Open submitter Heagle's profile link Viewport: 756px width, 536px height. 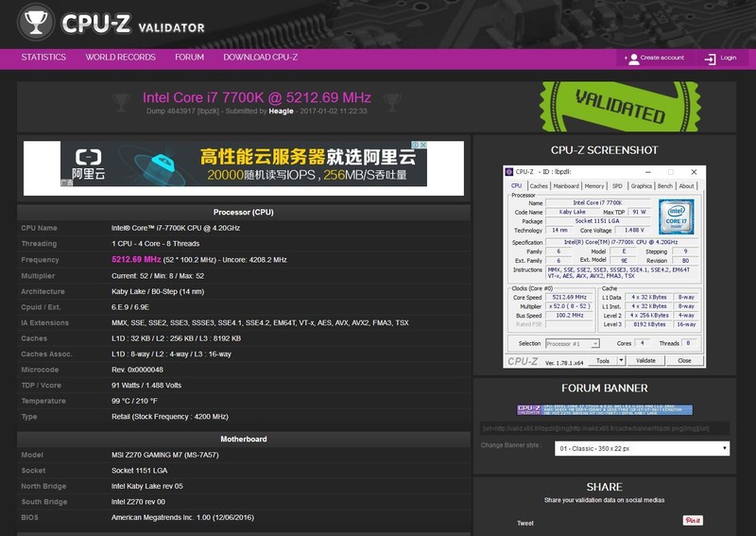pyautogui.click(x=281, y=111)
